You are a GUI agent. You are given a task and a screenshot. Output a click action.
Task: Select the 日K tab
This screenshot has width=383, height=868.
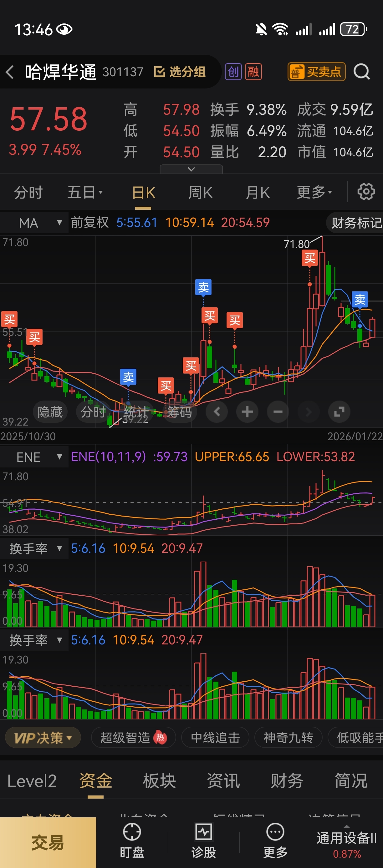pyautogui.click(x=144, y=193)
